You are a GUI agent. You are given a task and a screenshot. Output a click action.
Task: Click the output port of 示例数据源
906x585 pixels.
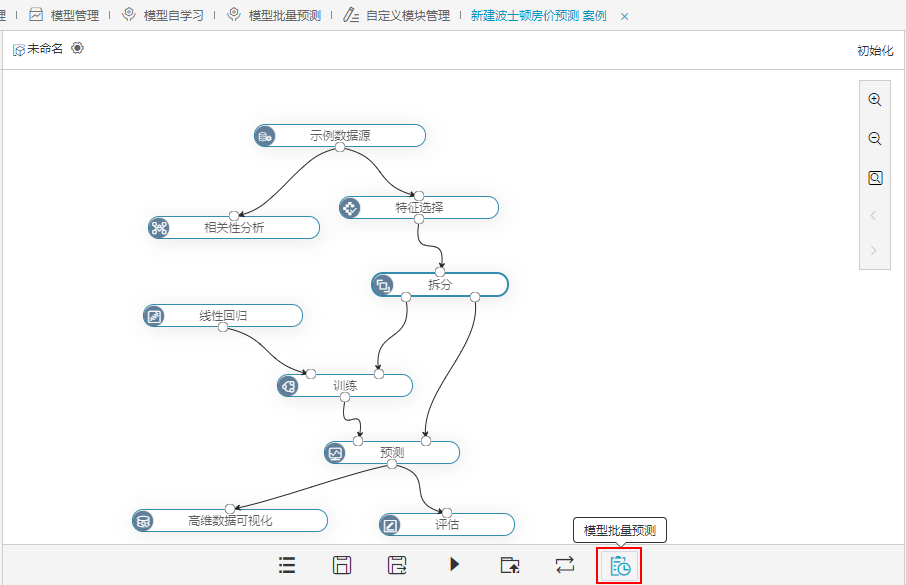[x=340, y=147]
